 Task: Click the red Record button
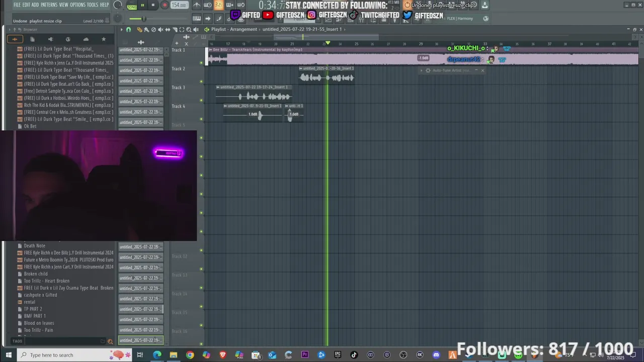tap(164, 5)
